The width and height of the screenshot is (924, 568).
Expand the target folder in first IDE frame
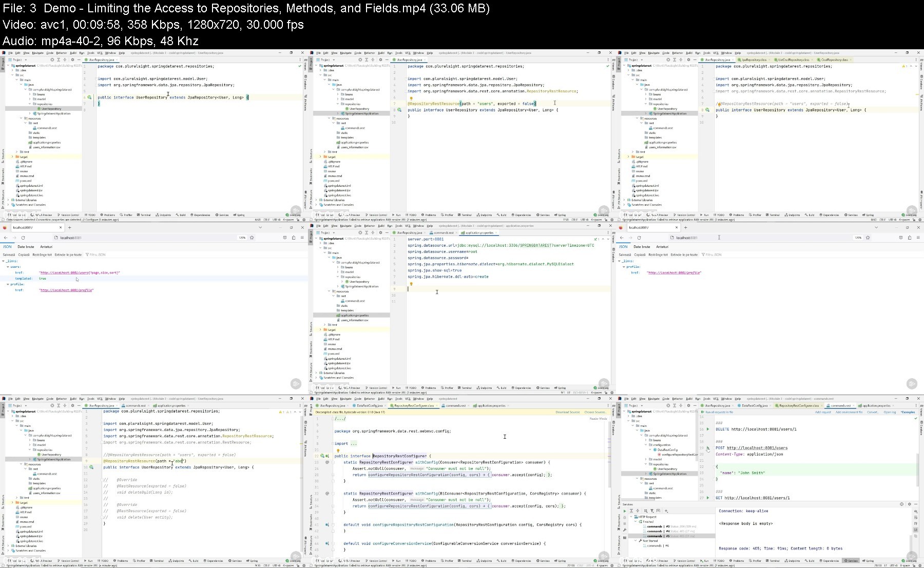tap(12, 157)
